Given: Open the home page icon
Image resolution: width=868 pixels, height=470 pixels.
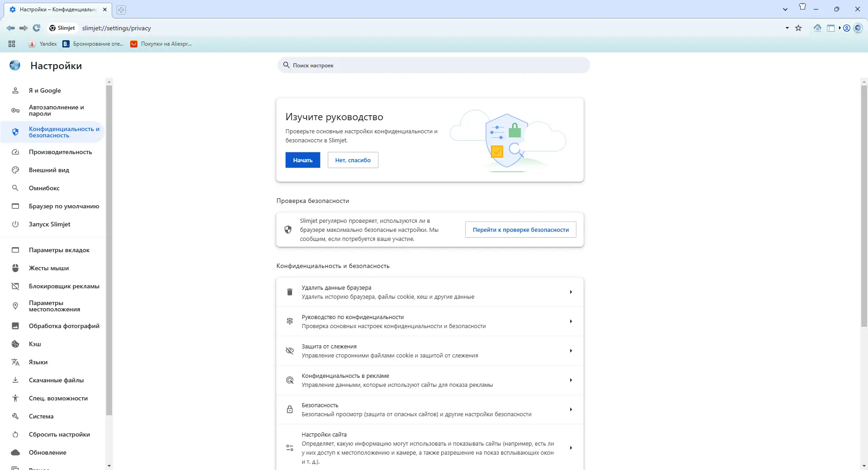Looking at the screenshot, I should pyautogui.click(x=818, y=28).
